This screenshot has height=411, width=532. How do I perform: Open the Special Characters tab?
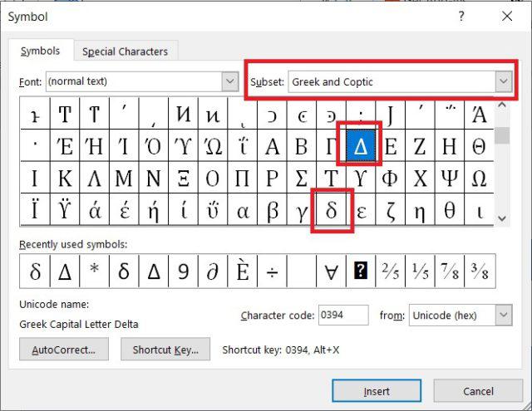click(x=125, y=51)
